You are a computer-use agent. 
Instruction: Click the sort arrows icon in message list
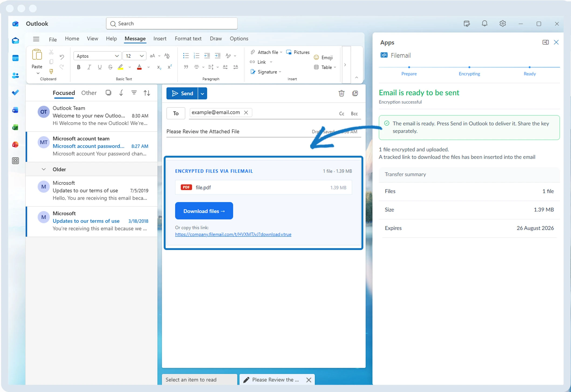(x=147, y=93)
